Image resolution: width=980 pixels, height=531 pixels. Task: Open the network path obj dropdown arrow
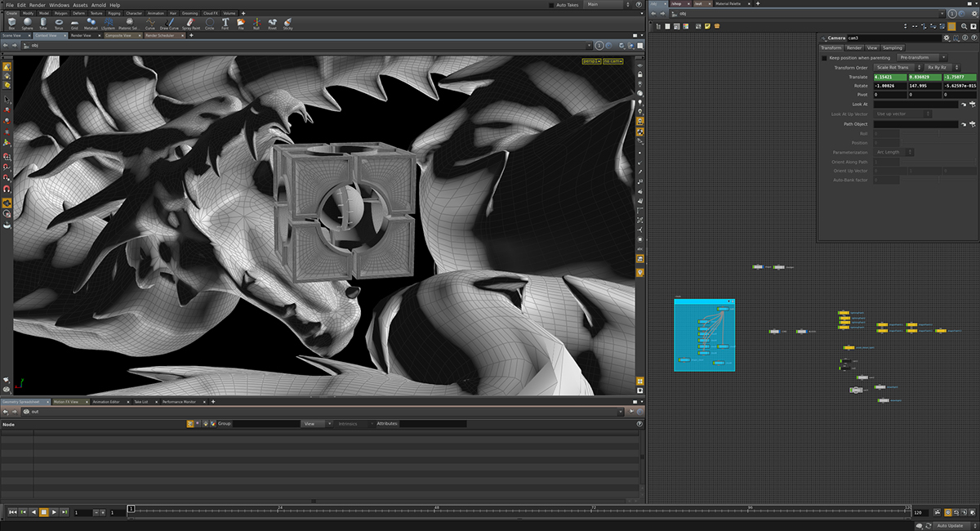pyautogui.click(x=942, y=13)
